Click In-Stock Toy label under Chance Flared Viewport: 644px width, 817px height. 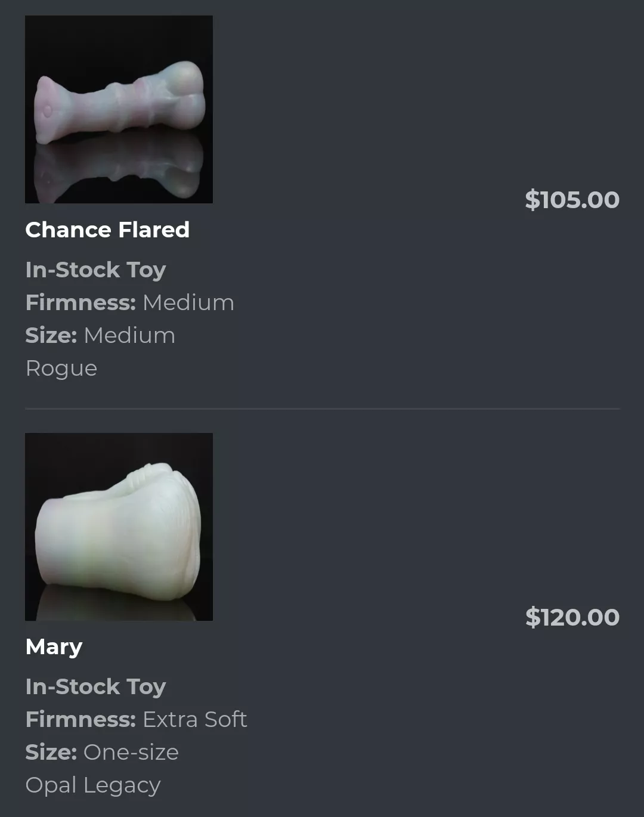(x=95, y=270)
